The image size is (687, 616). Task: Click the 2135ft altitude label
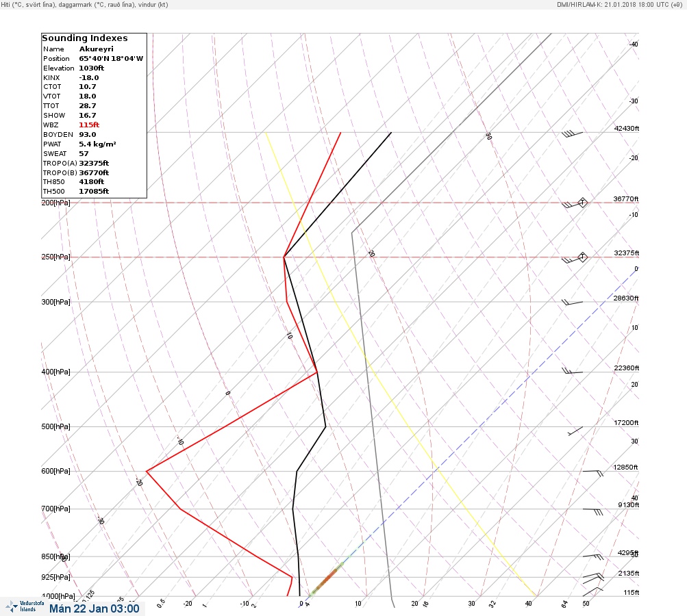[x=629, y=573]
